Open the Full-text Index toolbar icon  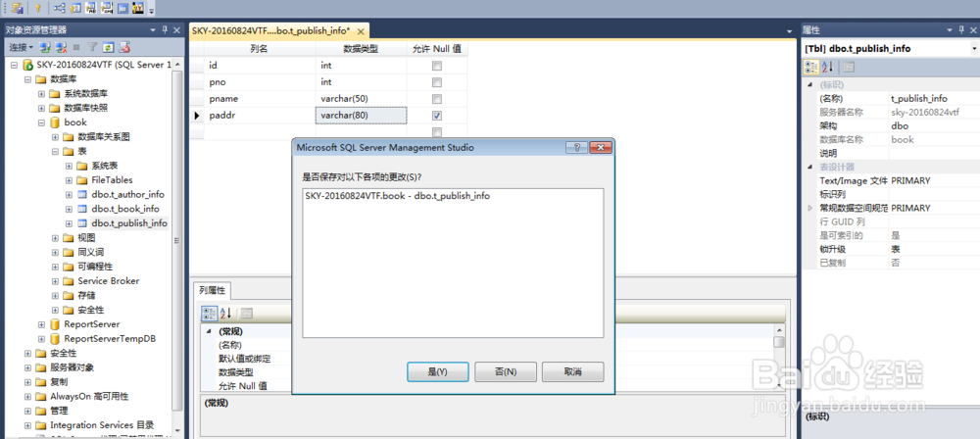[x=91, y=8]
